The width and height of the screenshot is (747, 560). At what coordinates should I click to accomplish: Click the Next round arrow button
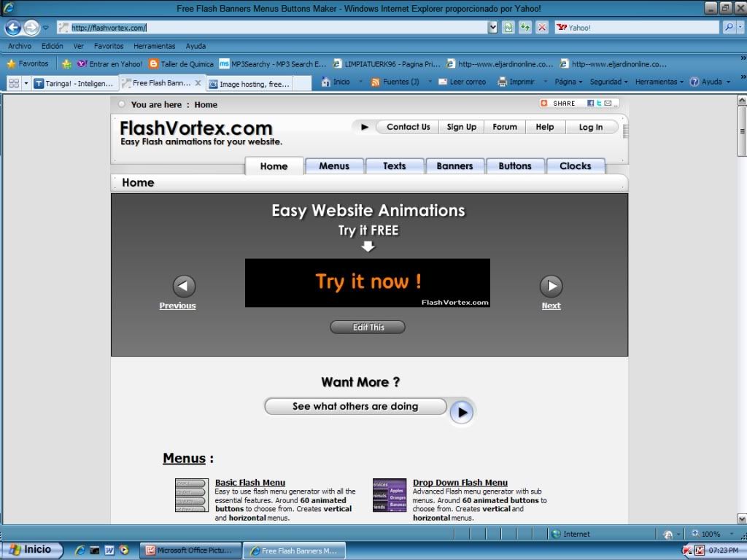click(551, 286)
